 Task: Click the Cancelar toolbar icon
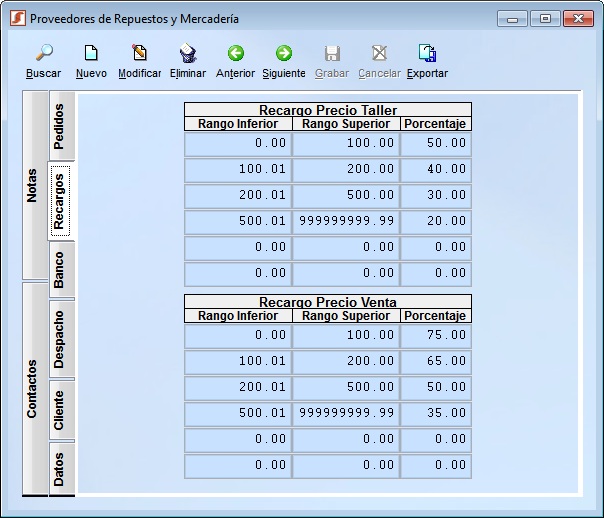[x=379, y=53]
